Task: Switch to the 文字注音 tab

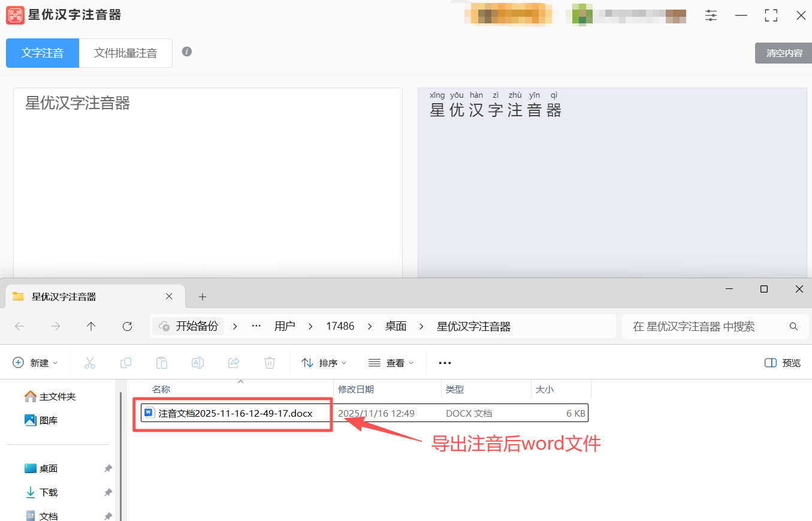Action: tap(43, 53)
